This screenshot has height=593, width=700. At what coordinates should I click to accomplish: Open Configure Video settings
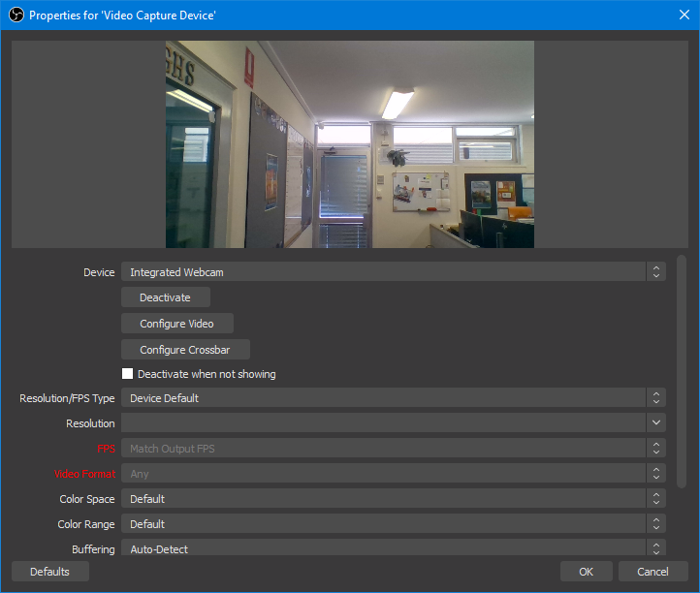pos(177,323)
